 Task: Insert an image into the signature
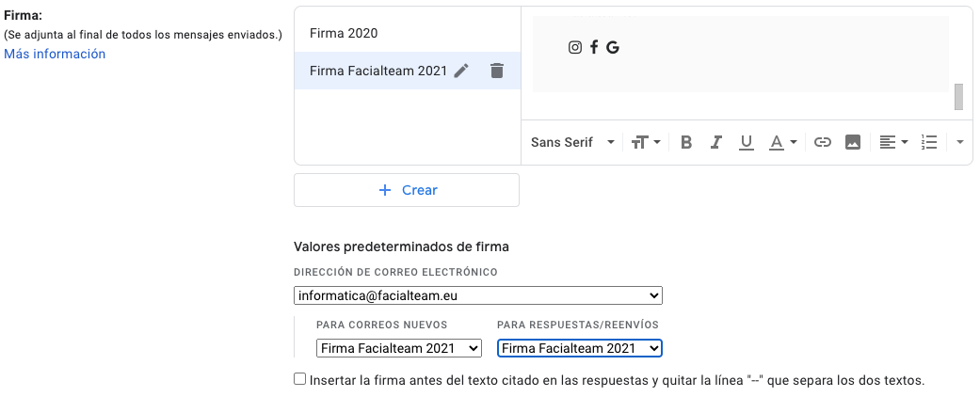pos(853,142)
